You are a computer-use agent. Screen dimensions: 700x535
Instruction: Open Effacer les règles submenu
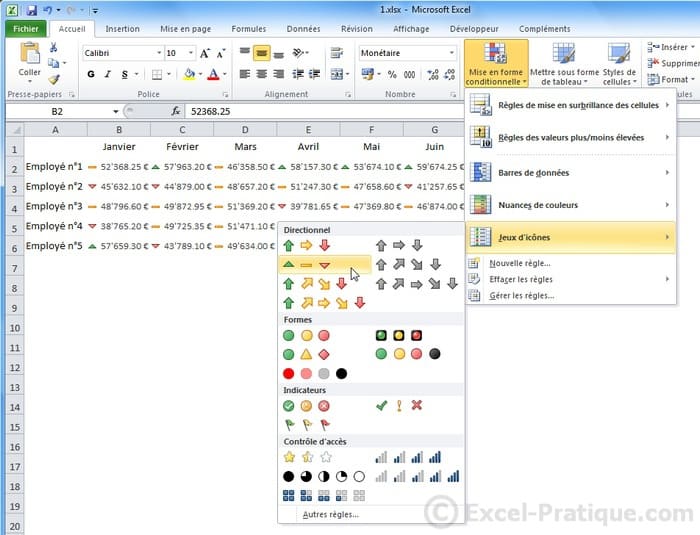(571, 279)
